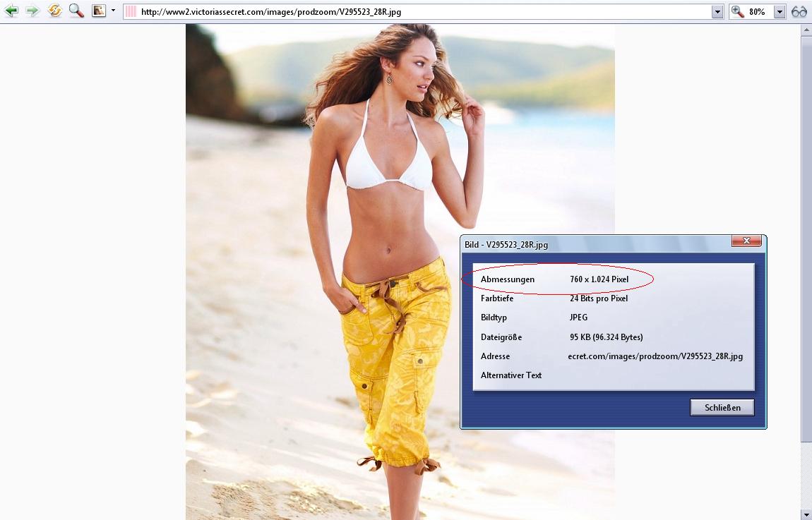This screenshot has height=520, width=812.
Task: Click the scrollbar up arrow
Action: 806,30
